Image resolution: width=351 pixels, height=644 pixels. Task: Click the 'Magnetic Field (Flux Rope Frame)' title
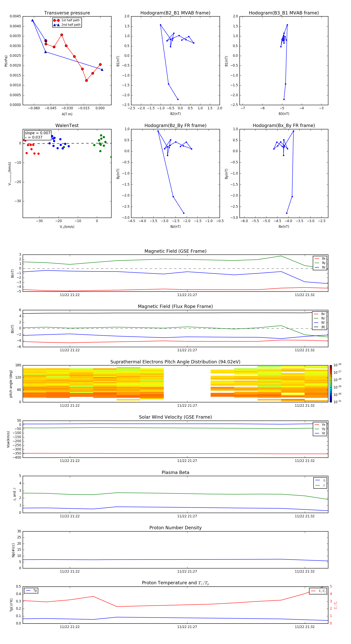175,307
